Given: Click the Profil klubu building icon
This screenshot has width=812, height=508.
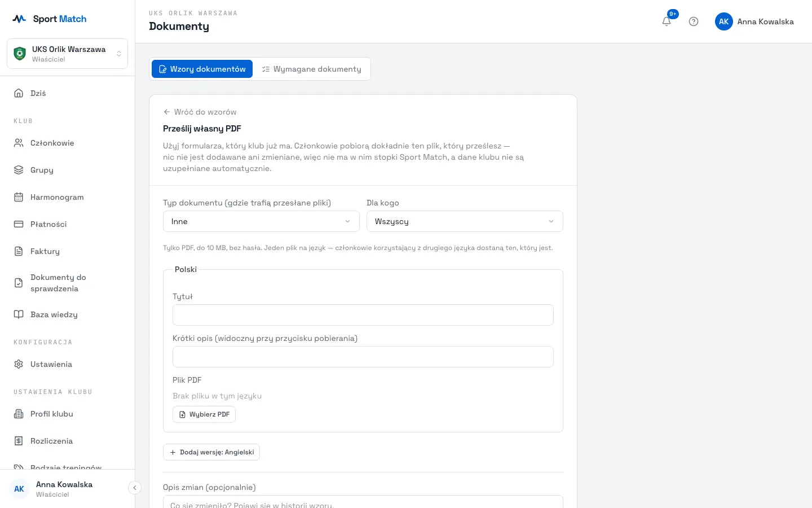Looking at the screenshot, I should point(19,414).
